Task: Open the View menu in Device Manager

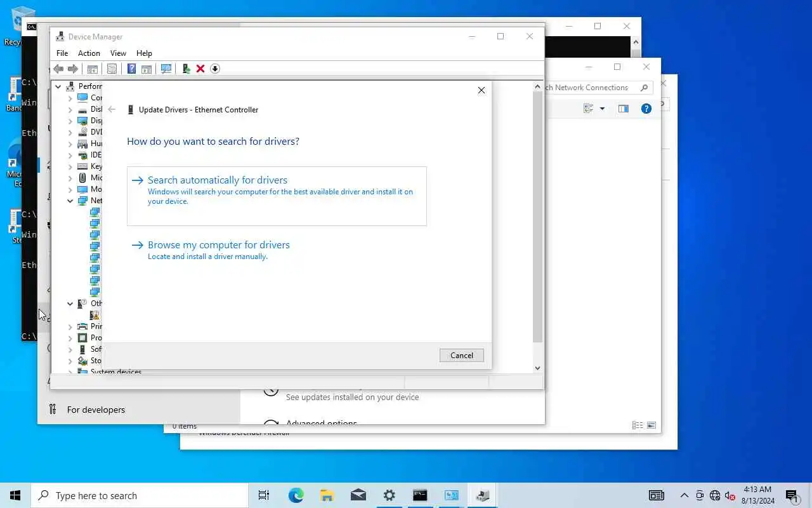Action: click(118, 53)
